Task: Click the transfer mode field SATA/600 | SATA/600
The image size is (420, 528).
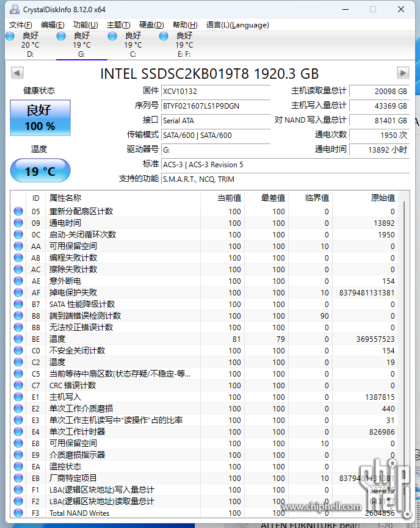Action: pyautogui.click(x=215, y=136)
